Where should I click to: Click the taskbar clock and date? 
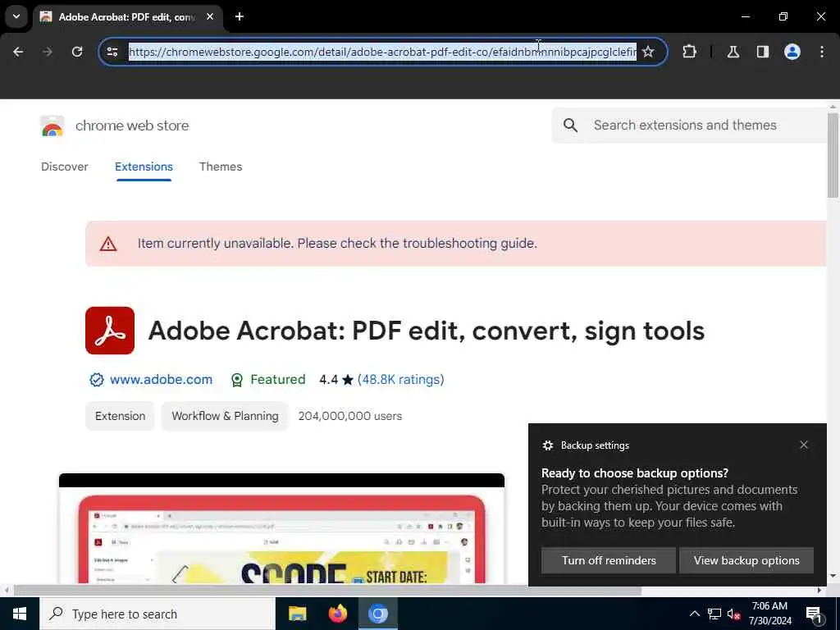coord(769,614)
